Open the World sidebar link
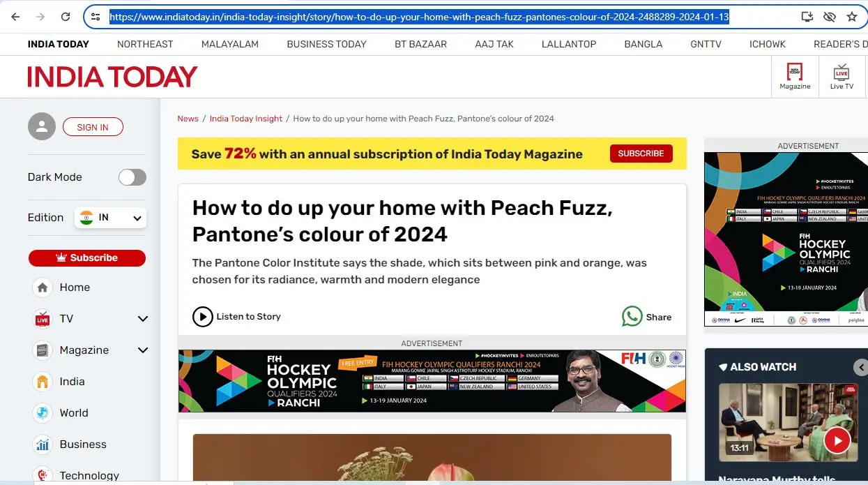Image resolution: width=868 pixels, height=485 pixels. pyautogui.click(x=74, y=413)
